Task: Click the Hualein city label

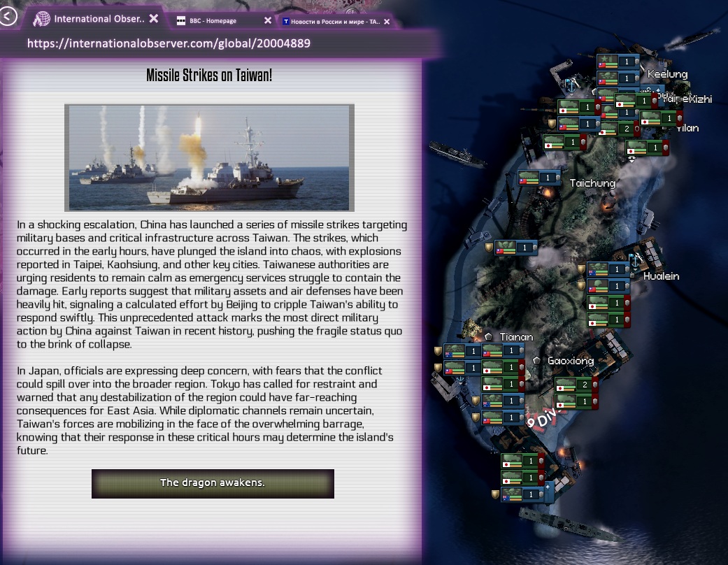Action: [661, 276]
